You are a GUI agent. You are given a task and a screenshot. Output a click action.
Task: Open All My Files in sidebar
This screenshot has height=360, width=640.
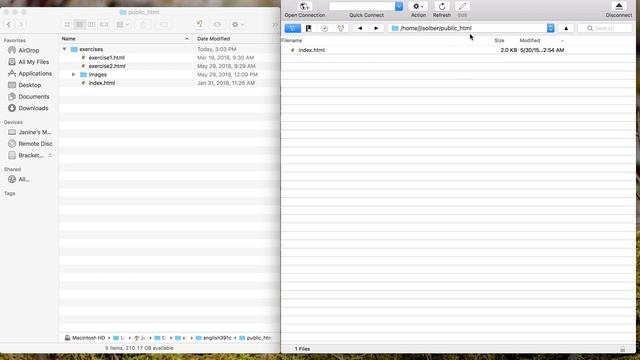pyautogui.click(x=33, y=62)
